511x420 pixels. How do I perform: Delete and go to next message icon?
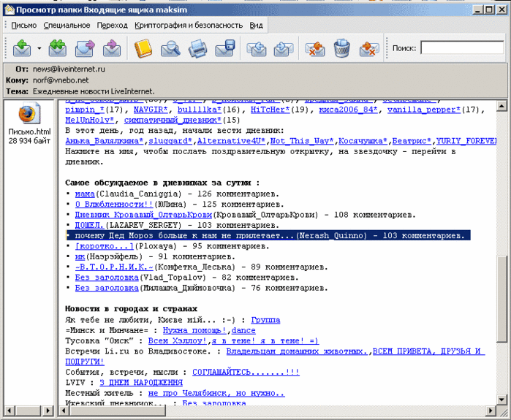tap(369, 48)
